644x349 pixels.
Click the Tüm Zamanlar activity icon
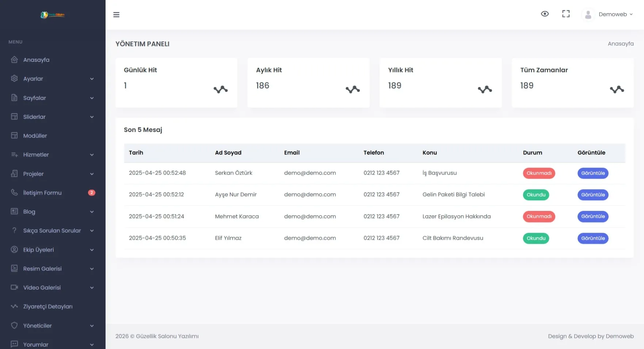tap(617, 90)
